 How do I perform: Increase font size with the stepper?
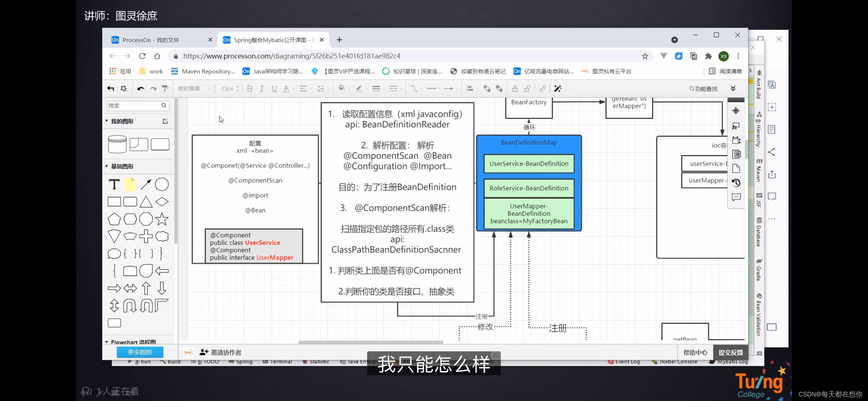(237, 87)
